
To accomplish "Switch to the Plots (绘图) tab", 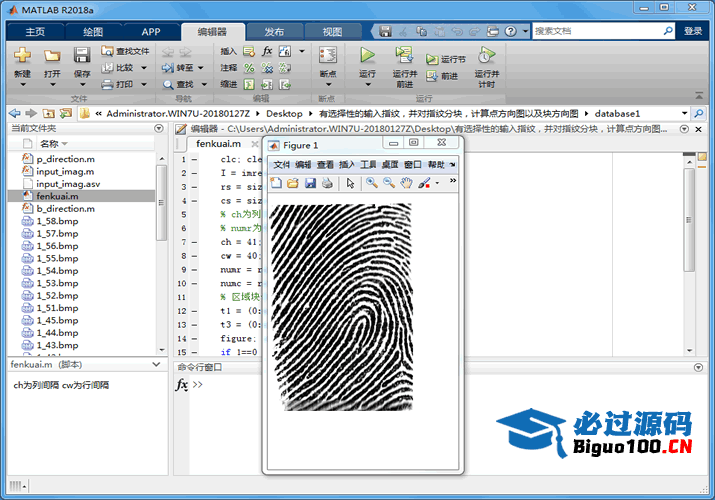I will [93, 31].
